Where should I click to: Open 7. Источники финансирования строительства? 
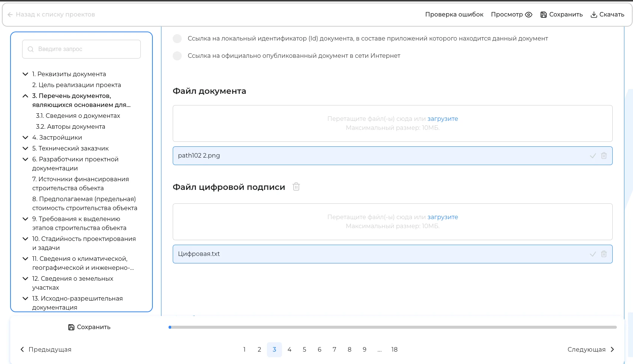coord(80,184)
